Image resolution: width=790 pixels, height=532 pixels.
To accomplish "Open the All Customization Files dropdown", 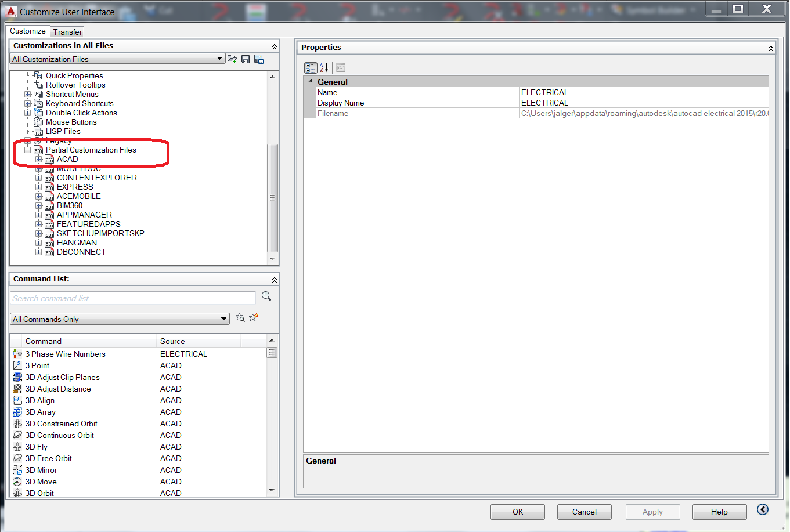I will 118,59.
